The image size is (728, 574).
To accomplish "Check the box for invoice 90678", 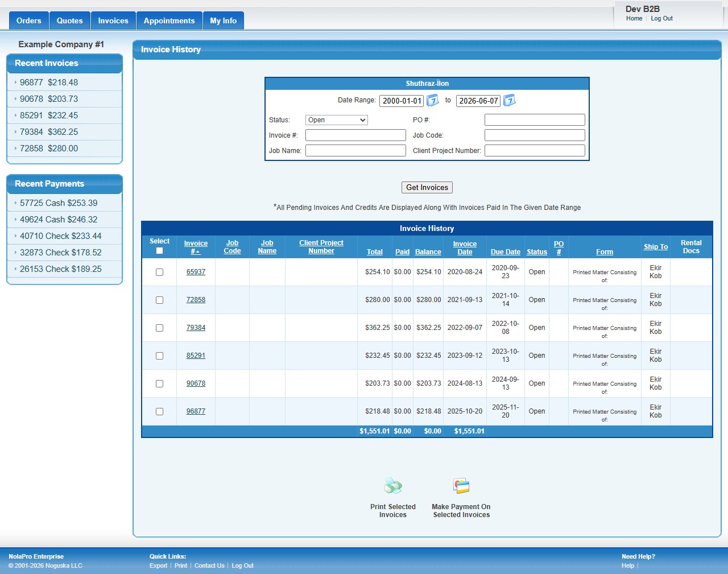I will click(x=159, y=384).
